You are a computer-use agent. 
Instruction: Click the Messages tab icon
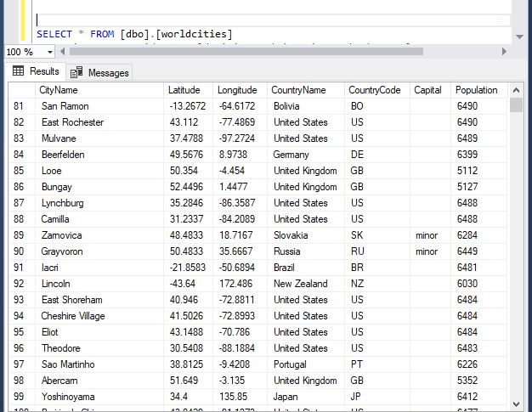tap(77, 73)
